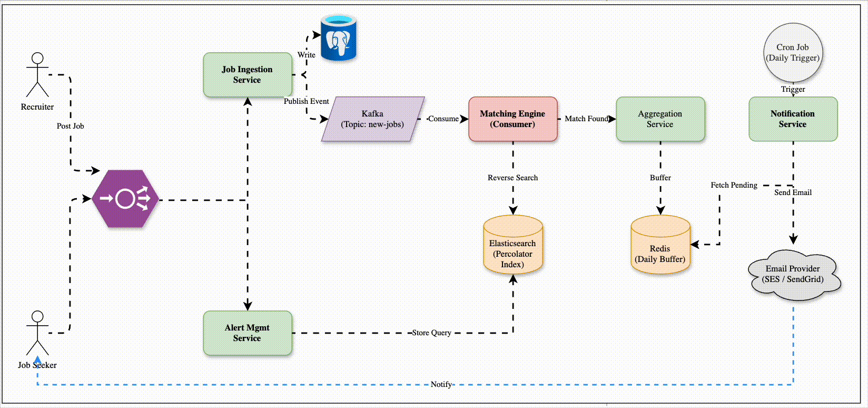The height and width of the screenshot is (408, 868).
Task: Select the Matching Engine Consumer box
Action: coord(513,119)
